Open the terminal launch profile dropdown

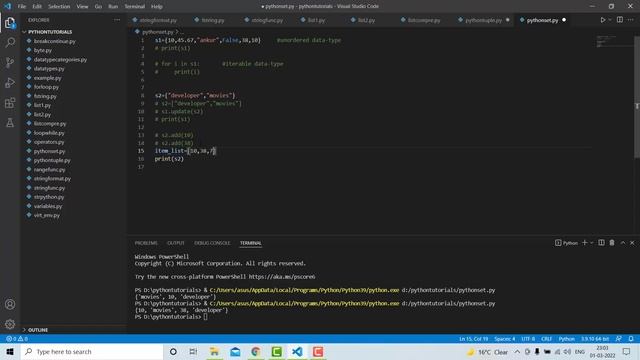(591, 242)
